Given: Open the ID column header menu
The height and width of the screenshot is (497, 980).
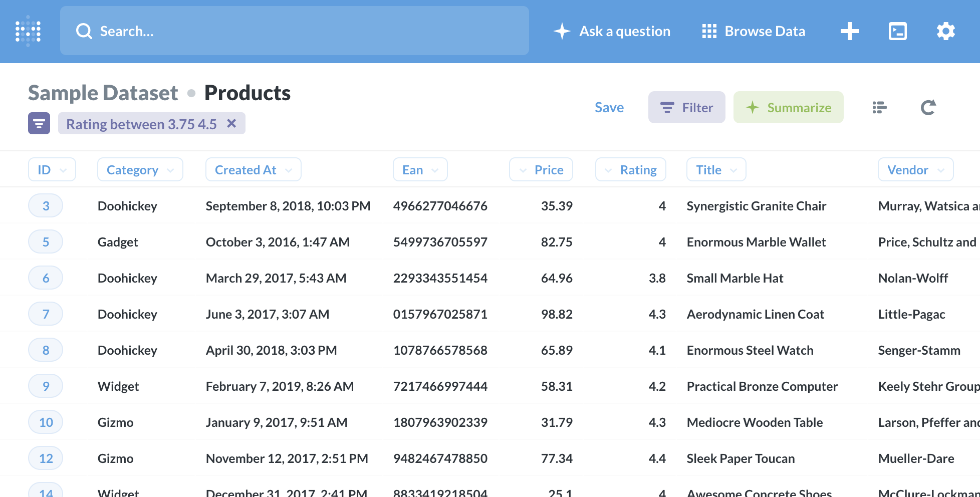Looking at the screenshot, I should (x=52, y=169).
